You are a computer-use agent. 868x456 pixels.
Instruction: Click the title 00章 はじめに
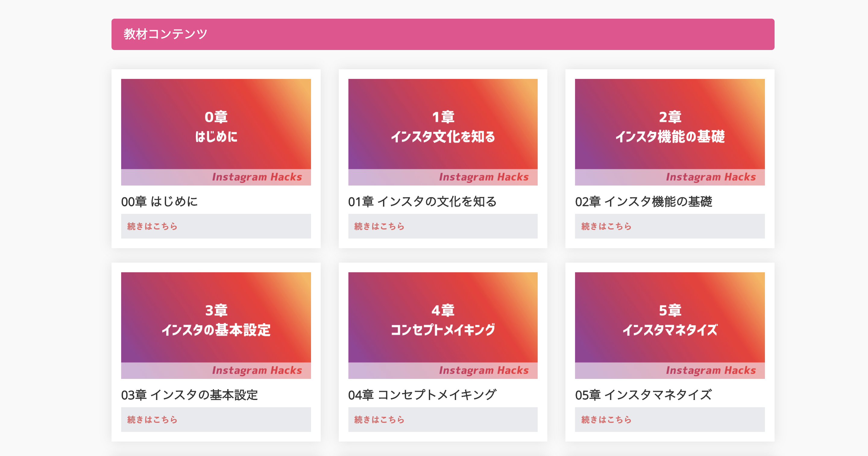click(159, 201)
